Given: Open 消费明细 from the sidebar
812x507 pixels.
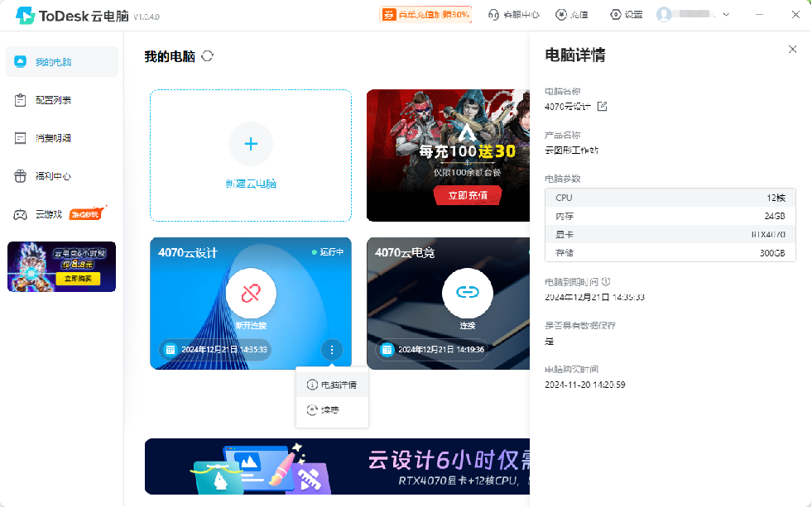Looking at the screenshot, I should point(45,137).
